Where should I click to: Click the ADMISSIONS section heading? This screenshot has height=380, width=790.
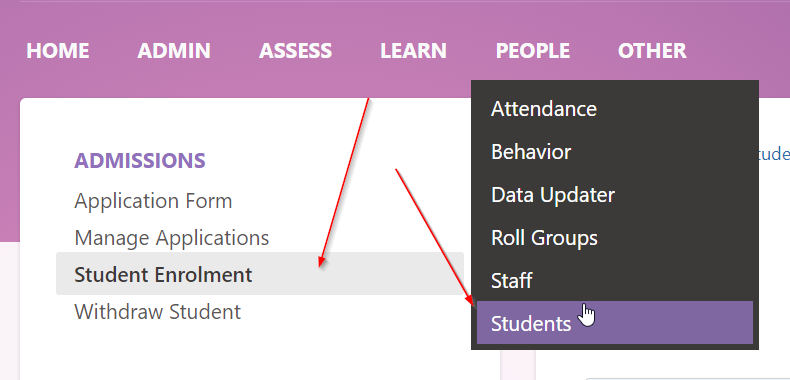[140, 161]
